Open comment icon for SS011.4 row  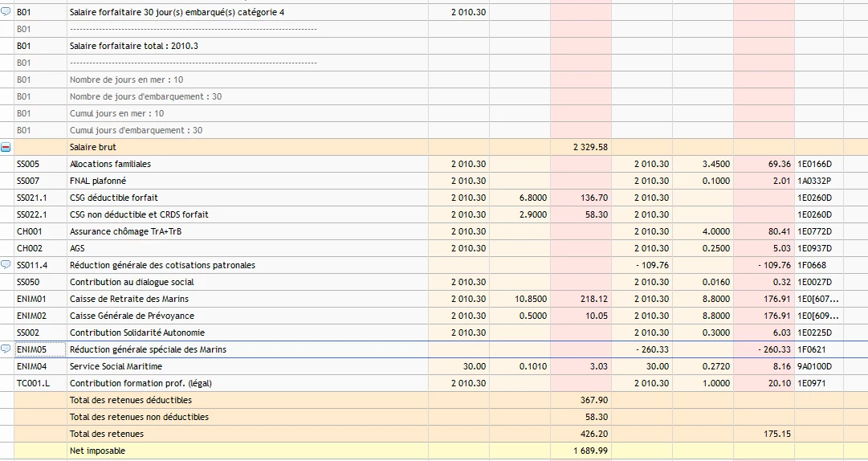(6, 264)
